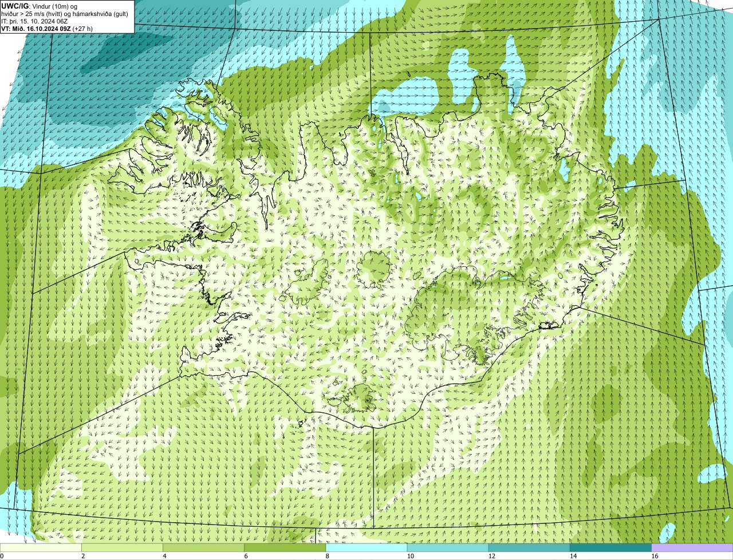Click the lavender swatch above 16 m/s

click(692, 548)
